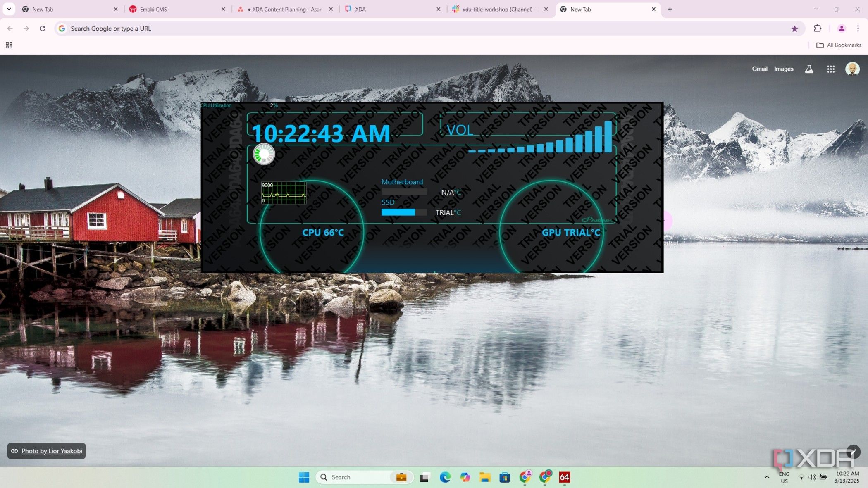Open Gmail link
Image resolution: width=868 pixels, height=488 pixels.
pos(760,69)
